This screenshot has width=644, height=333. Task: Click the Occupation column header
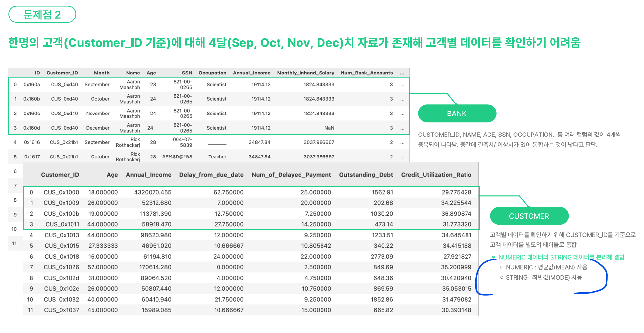click(x=212, y=73)
